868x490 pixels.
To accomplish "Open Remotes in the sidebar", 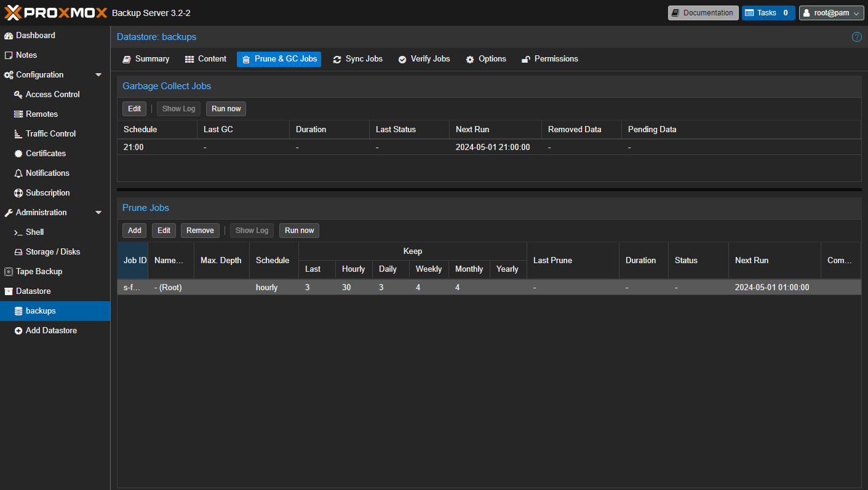I will 55,114.
